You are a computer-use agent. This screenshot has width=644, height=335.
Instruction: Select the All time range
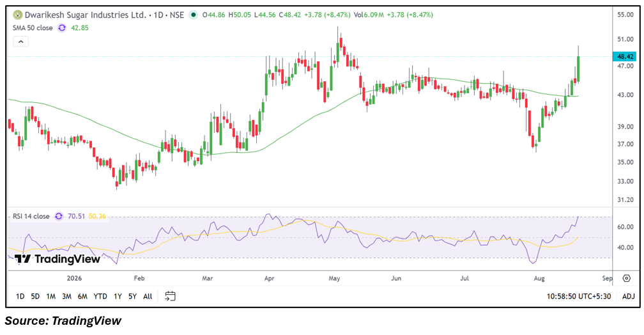click(x=148, y=297)
